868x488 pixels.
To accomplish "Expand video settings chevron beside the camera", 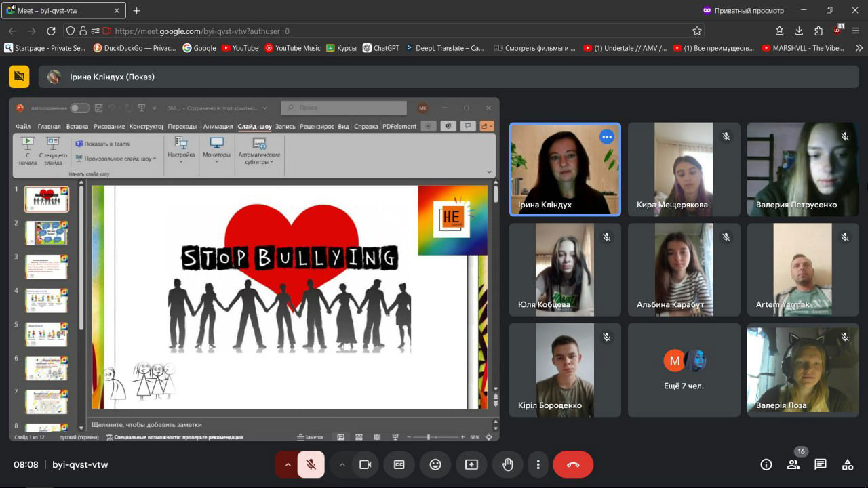I will pos(342,464).
